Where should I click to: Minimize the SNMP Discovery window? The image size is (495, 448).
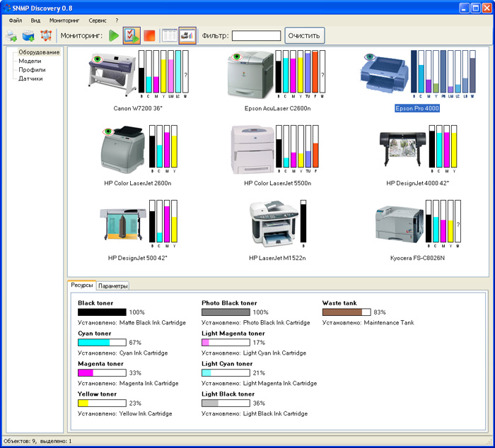(464, 8)
